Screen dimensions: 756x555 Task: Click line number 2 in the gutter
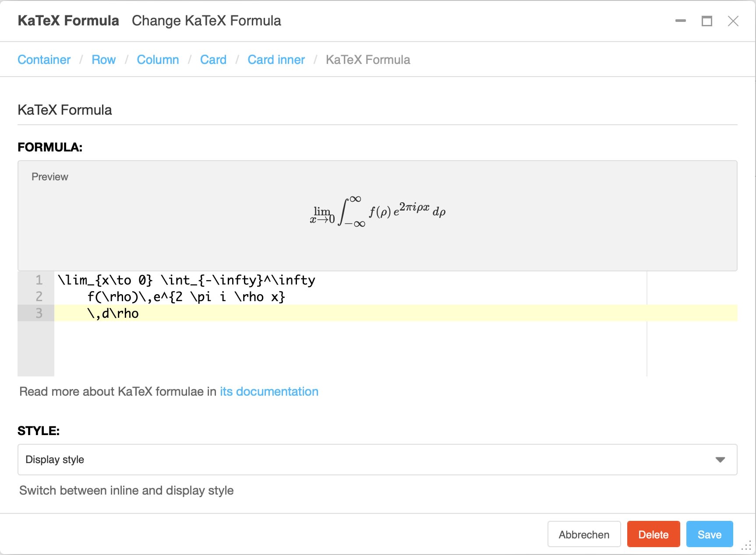(39, 296)
